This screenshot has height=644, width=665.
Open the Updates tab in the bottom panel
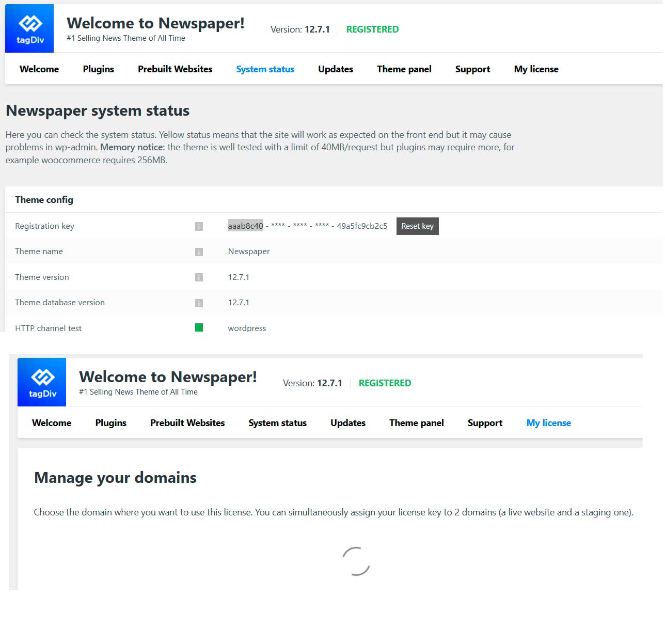(348, 423)
